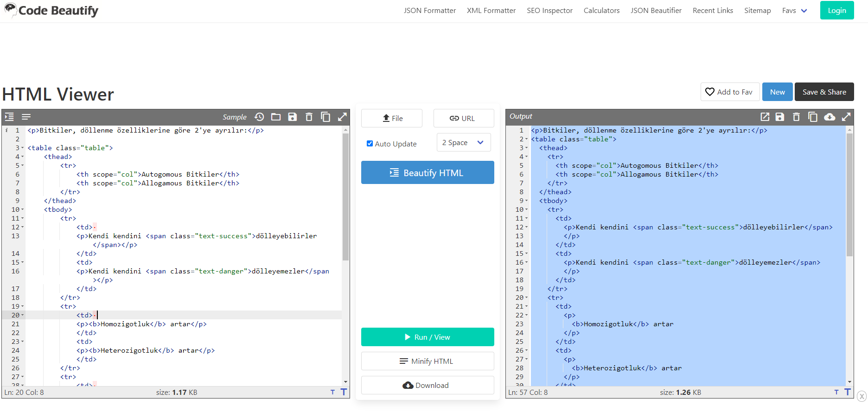Collapse the thead fold at input line 4
The height and width of the screenshot is (412, 868).
tap(23, 157)
